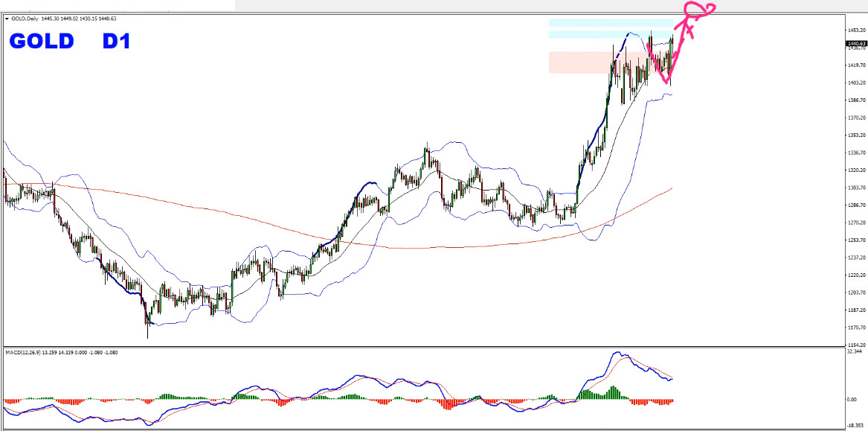868x431 pixels.
Task: Click the 1154.20 level on the price axis
Action: pos(855,345)
